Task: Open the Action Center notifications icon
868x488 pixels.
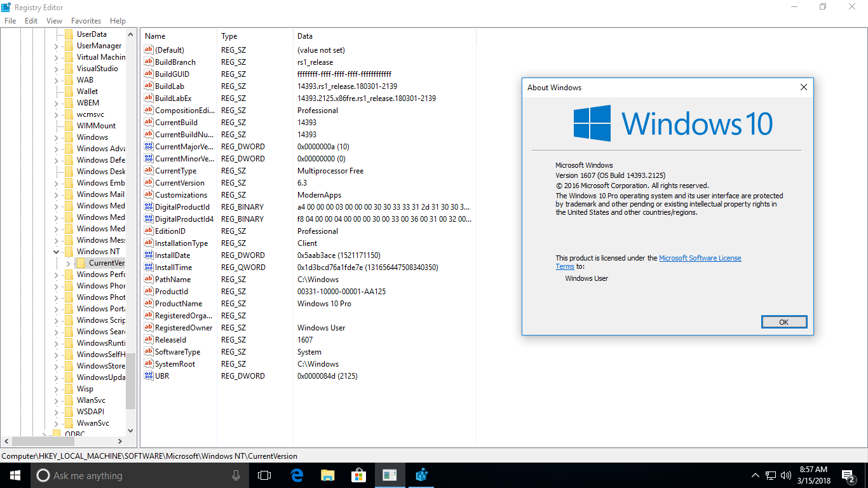Action: pos(848,475)
